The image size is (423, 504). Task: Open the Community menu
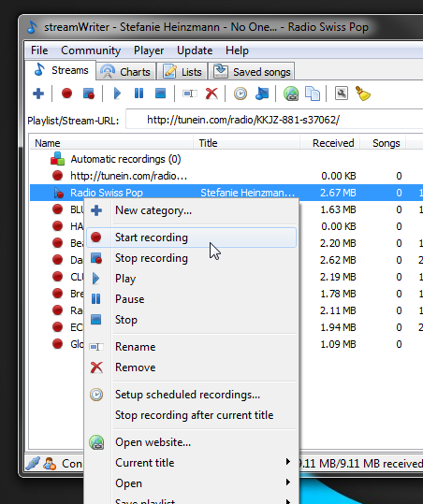91,50
